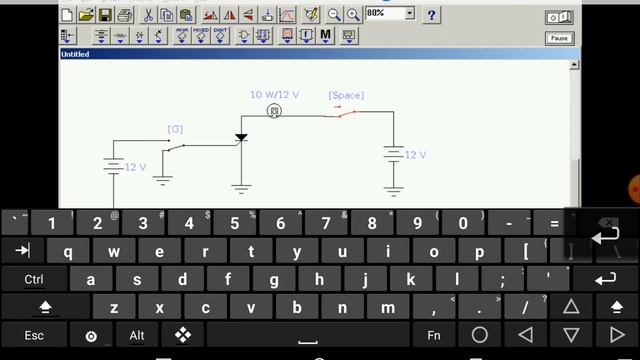Tap the space bar
640x360 pixels.
pyautogui.click(x=308, y=336)
